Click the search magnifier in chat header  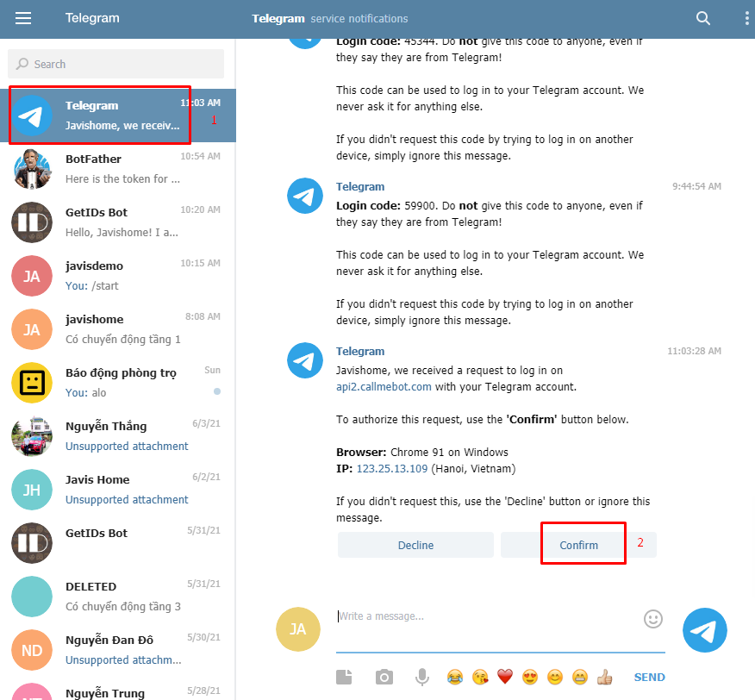tap(703, 18)
